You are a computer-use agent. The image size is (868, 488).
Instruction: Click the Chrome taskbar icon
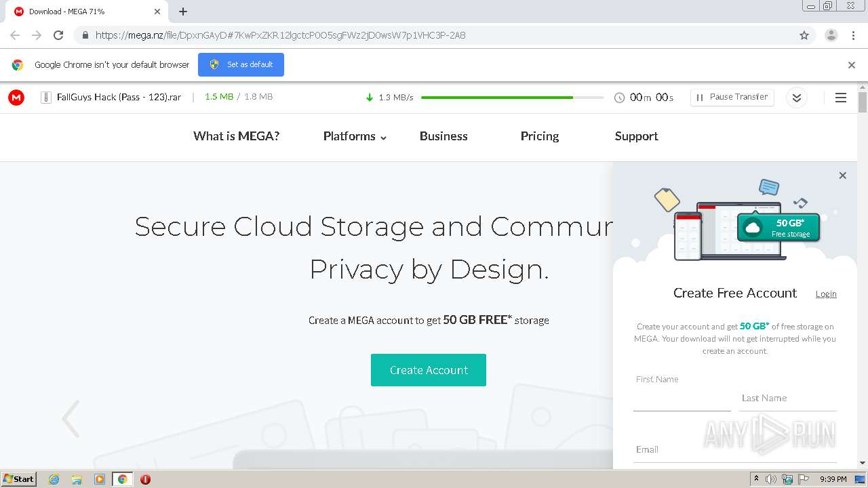(122, 479)
